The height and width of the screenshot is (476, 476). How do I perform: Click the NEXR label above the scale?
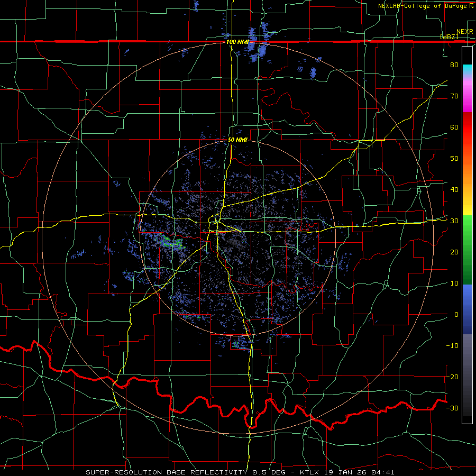tap(465, 32)
